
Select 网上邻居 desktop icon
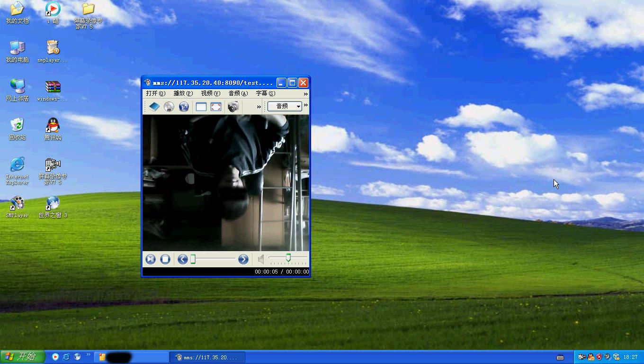tap(17, 90)
